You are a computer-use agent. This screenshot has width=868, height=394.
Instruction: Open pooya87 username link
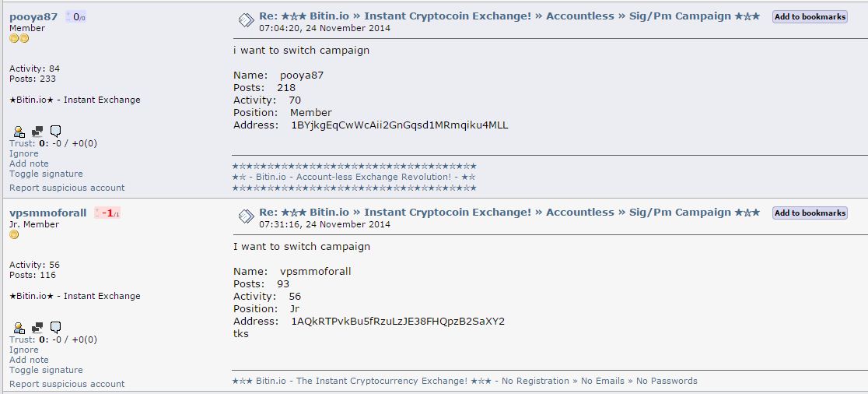(33, 16)
